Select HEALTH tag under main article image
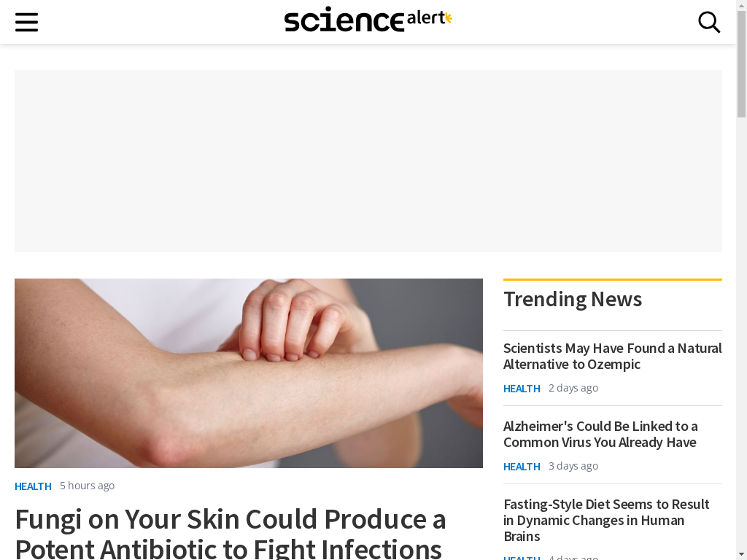The width and height of the screenshot is (747, 560). point(33,486)
